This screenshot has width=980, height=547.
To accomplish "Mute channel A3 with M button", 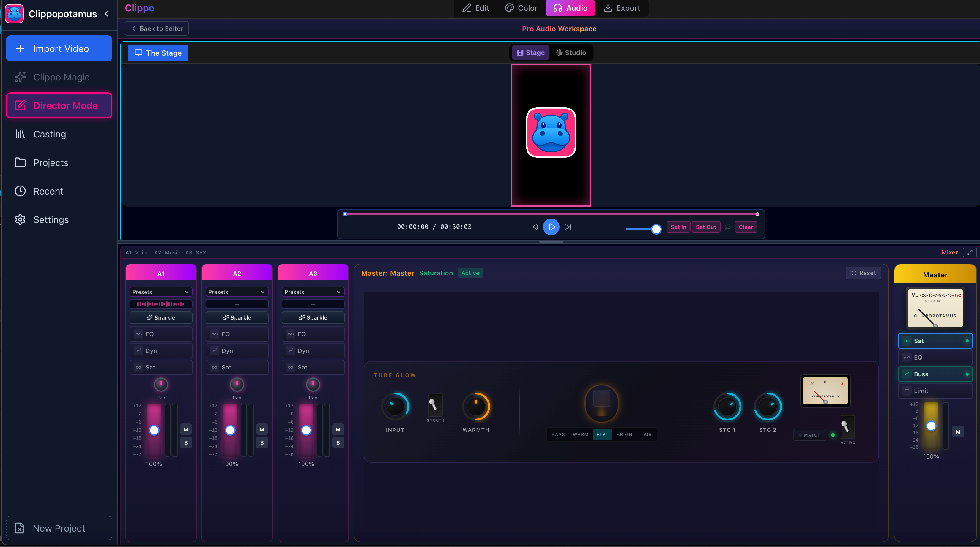I will tap(338, 429).
